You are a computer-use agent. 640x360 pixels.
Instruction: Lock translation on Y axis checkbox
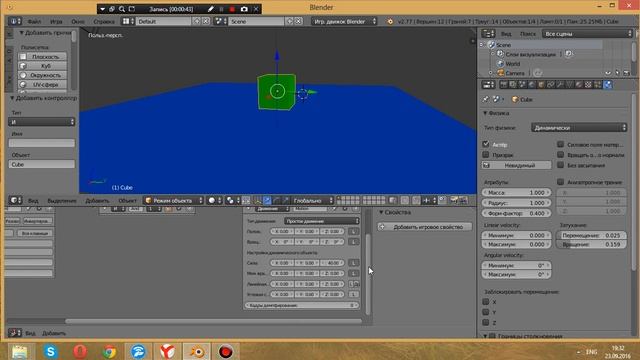point(486,312)
